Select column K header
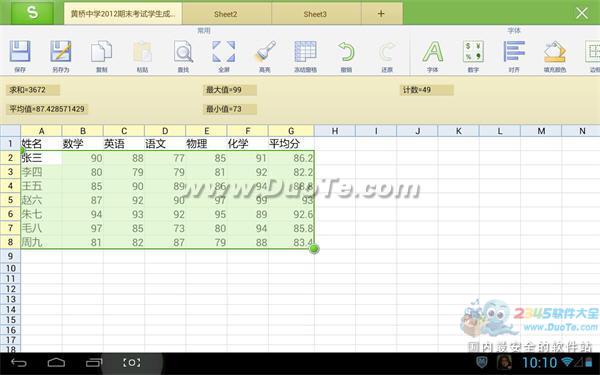This screenshot has width=600, height=375. (x=458, y=131)
